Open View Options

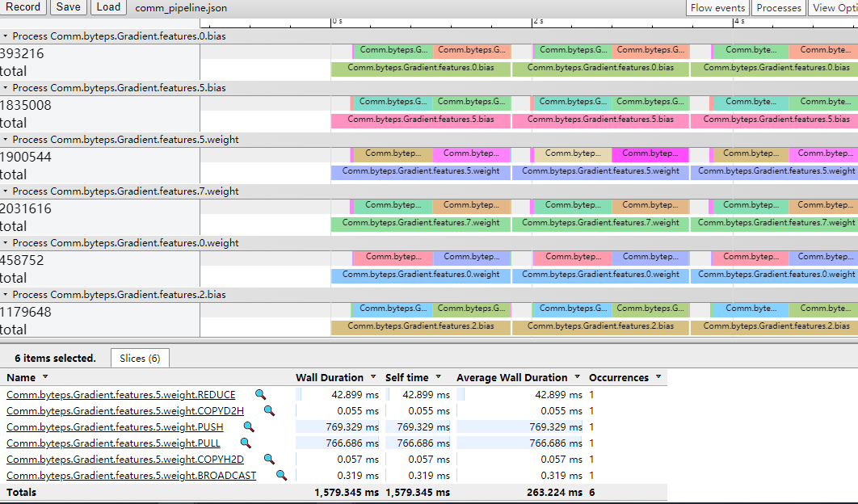[836, 8]
